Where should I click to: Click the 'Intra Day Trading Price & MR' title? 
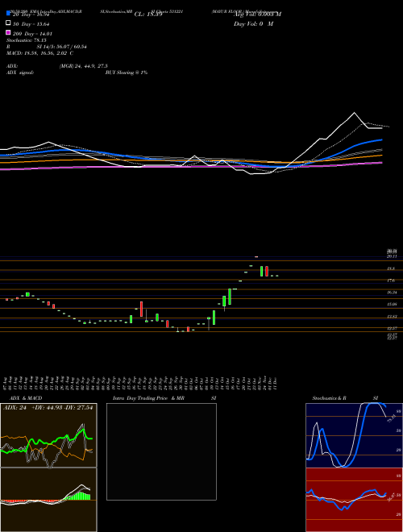(x=148, y=398)
